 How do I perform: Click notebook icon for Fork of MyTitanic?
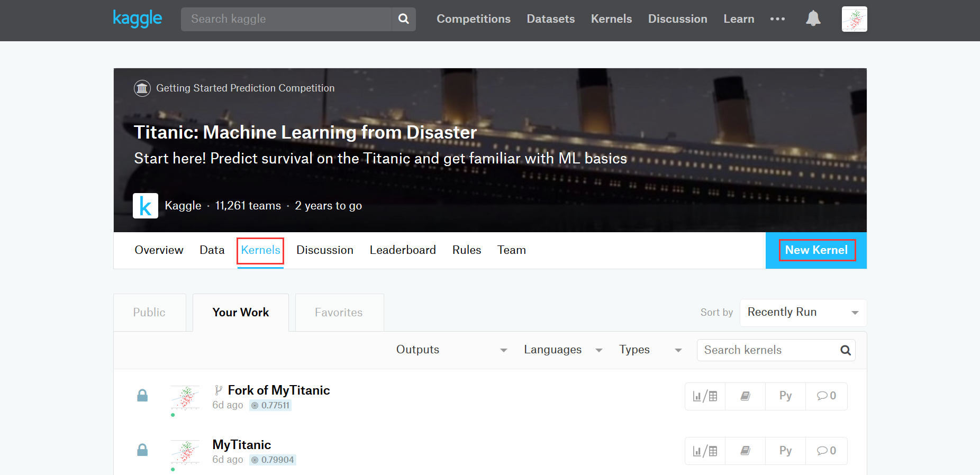click(745, 396)
